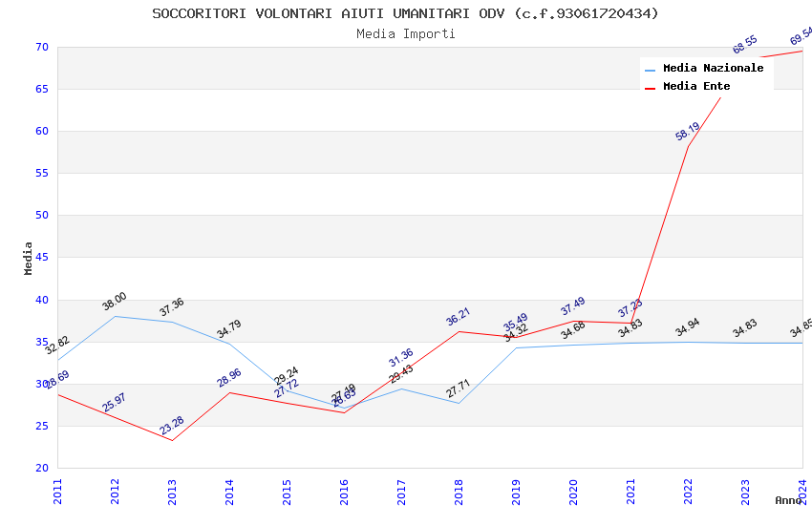Click the y-axis tick label 55
The image size is (812, 525).
coord(42,174)
